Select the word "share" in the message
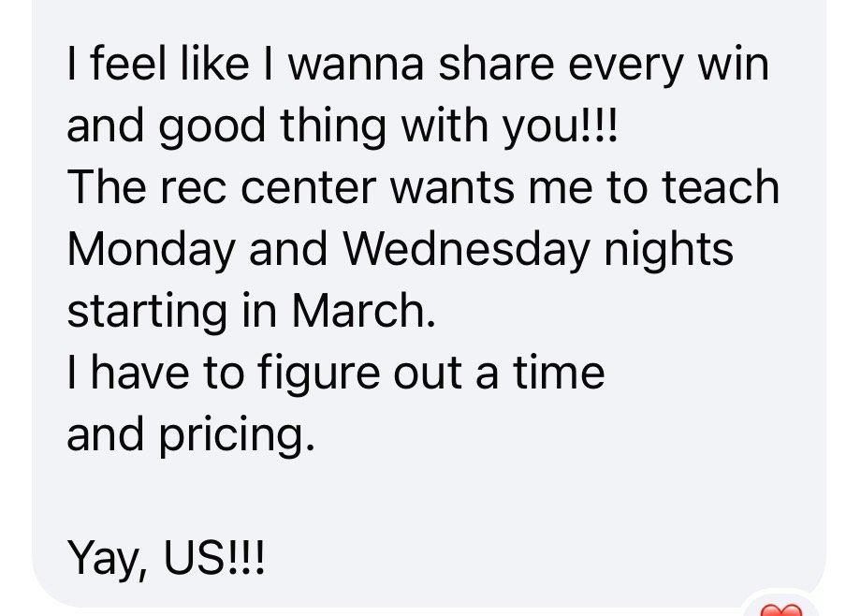 [496, 63]
